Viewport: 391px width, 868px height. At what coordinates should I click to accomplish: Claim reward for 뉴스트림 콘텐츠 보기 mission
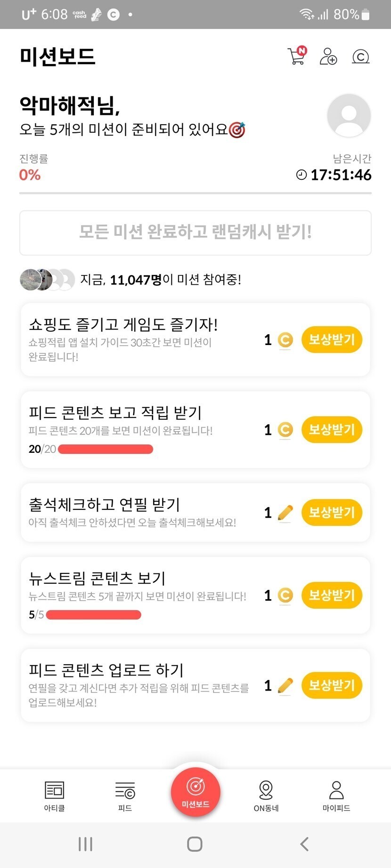[332, 595]
